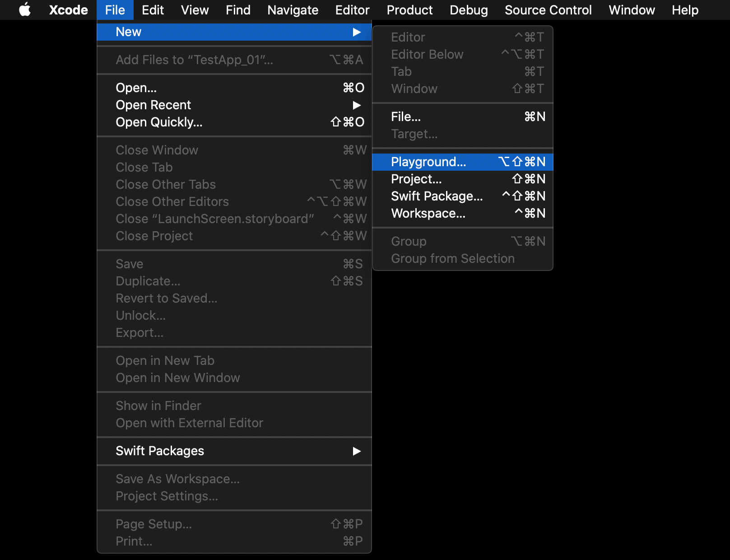Click Open with External Editor item
Image resolution: width=730 pixels, height=560 pixels.
234,423
